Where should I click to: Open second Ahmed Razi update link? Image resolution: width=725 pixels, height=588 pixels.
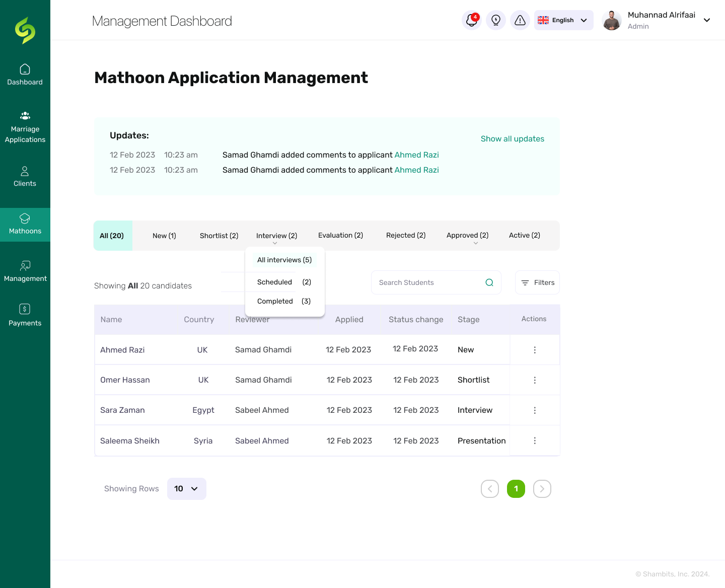point(417,170)
